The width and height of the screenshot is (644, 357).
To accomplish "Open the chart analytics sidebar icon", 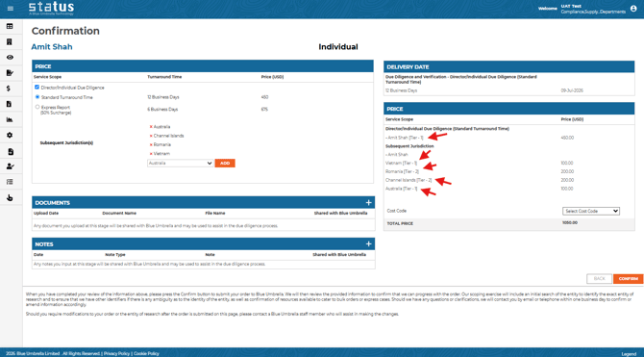I will click(10, 119).
